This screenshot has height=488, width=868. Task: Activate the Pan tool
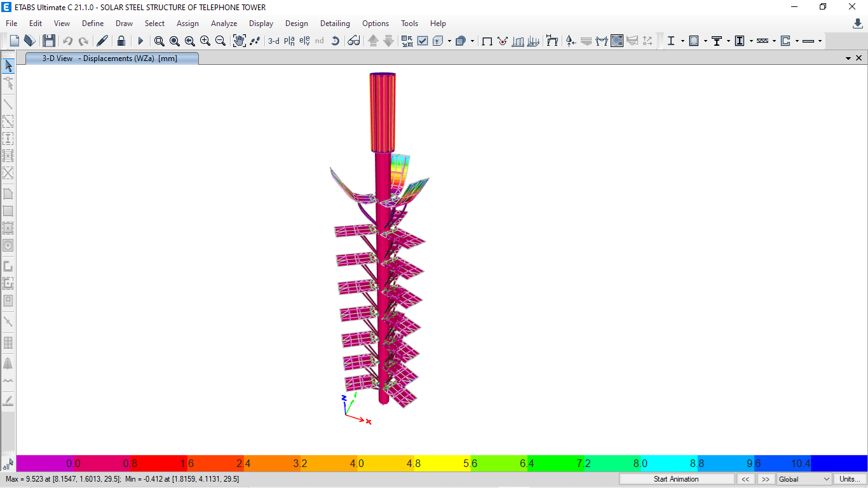pos(240,40)
